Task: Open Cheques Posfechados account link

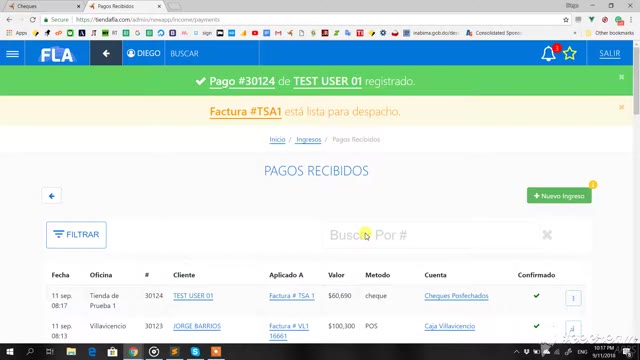Action: [x=456, y=296]
